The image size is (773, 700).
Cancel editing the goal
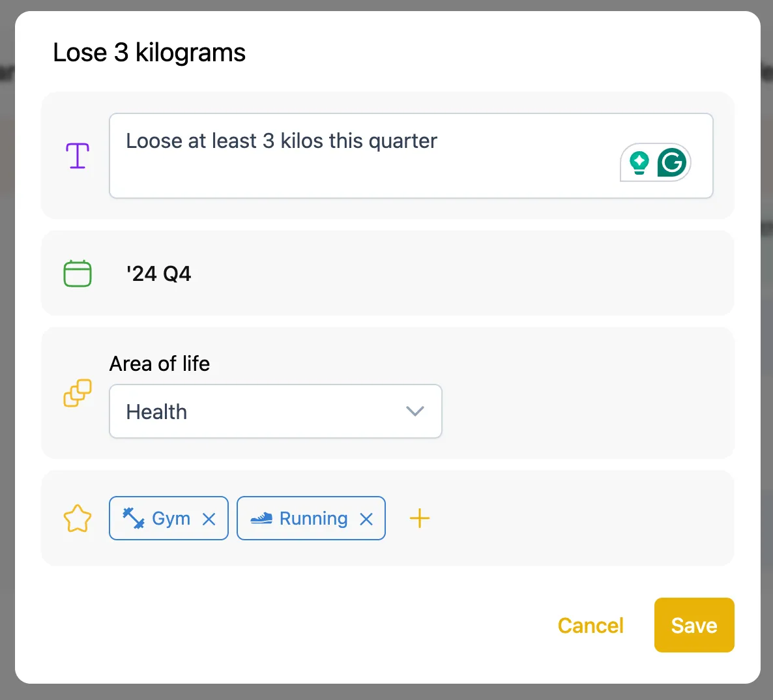590,625
